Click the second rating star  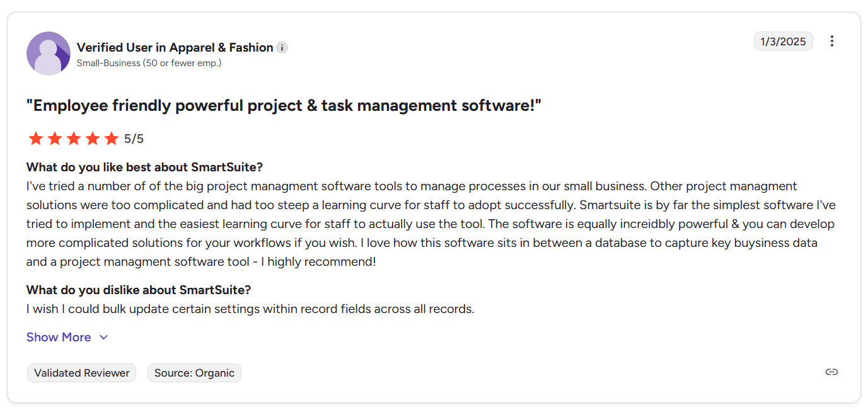coord(55,139)
